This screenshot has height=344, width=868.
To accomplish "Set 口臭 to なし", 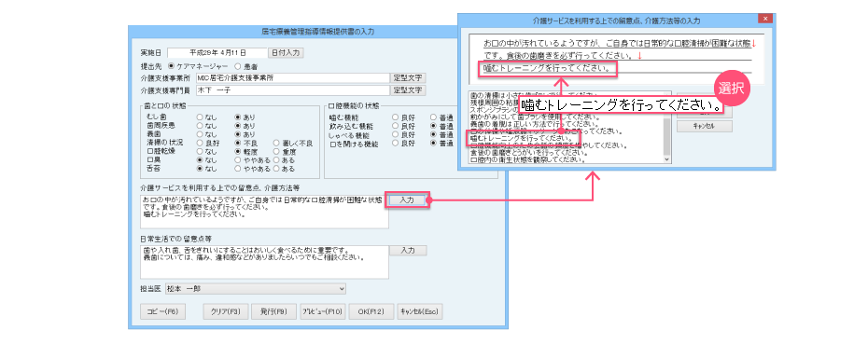I will pyautogui.click(x=200, y=159).
